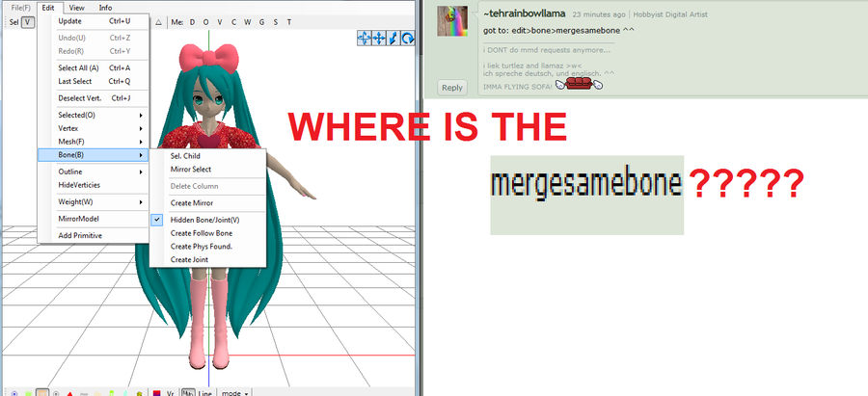This screenshot has width=868, height=396.
Task: Click the red triangle icon in bottom bar
Action: coord(69,393)
